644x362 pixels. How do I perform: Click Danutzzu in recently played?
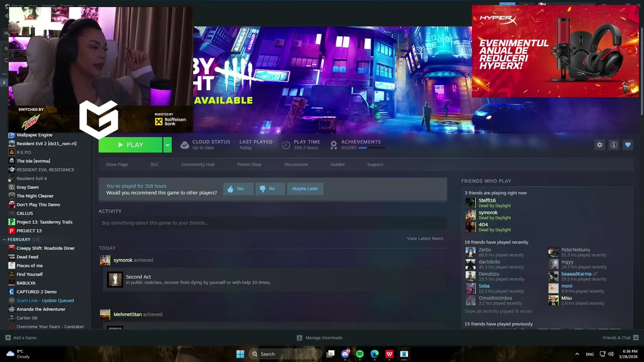pos(489,274)
